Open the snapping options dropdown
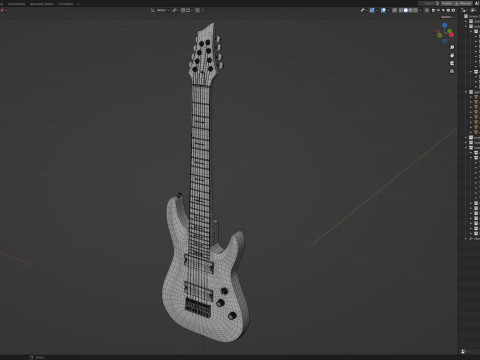 [190, 10]
